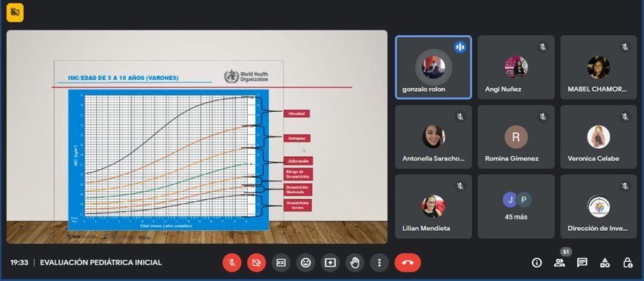Click the yellow camera-off indicator icon
This screenshot has height=281, width=644.
15,12
